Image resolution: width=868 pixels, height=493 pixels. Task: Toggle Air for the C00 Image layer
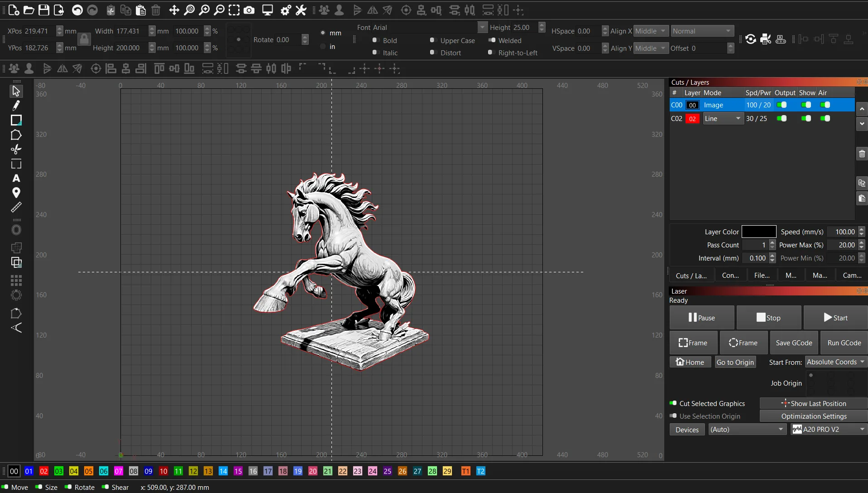825,105
